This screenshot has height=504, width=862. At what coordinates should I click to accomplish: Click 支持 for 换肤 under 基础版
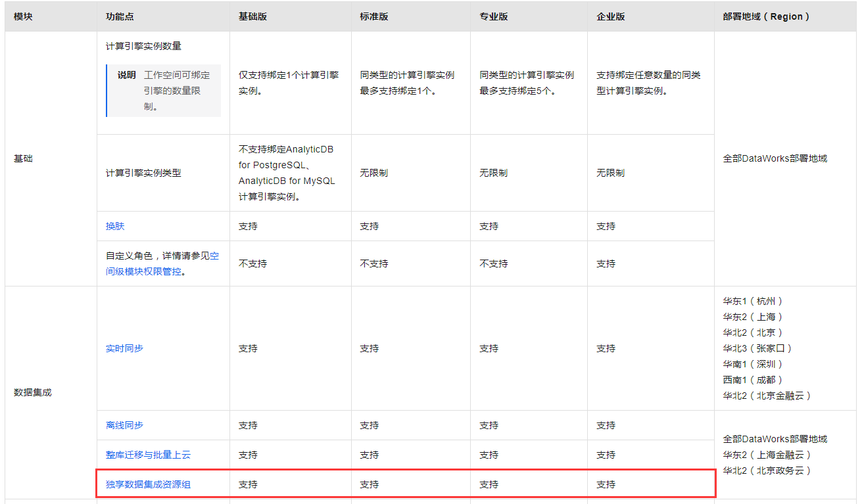tap(248, 226)
